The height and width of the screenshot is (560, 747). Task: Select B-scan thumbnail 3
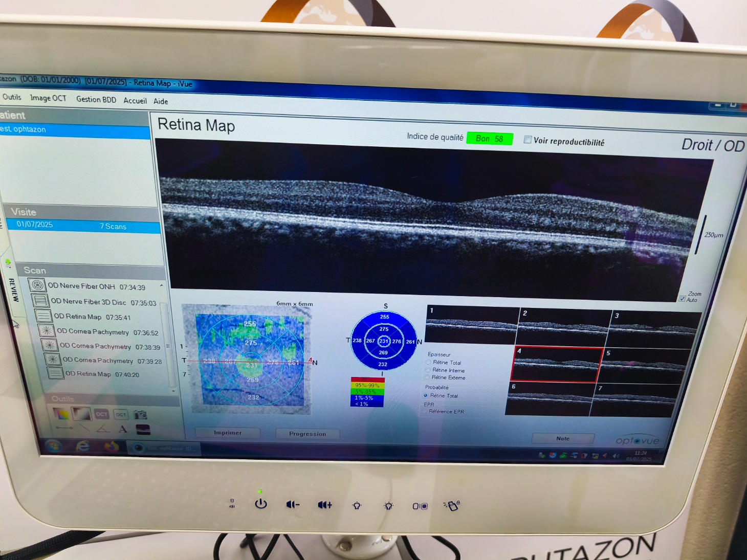coord(655,330)
